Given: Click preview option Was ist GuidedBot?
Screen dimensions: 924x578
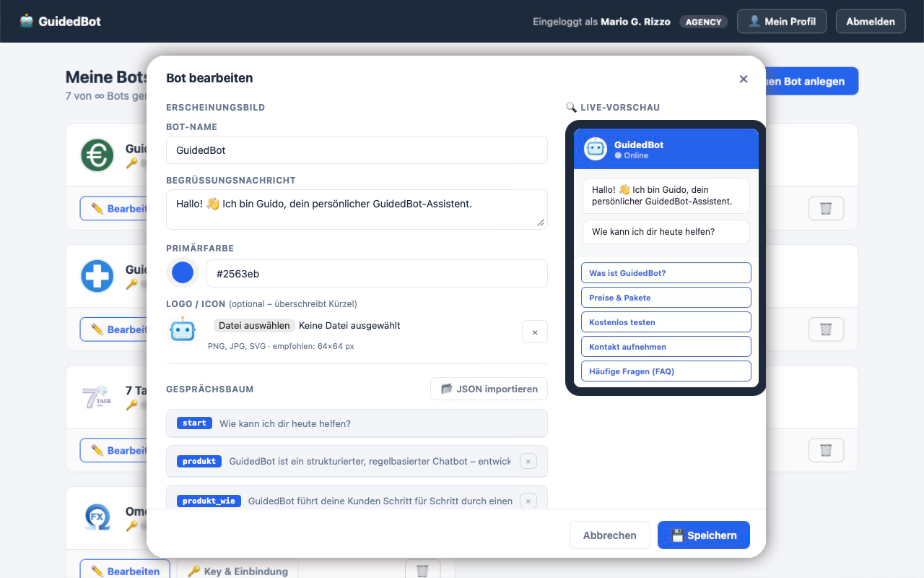Looking at the screenshot, I should click(x=666, y=273).
